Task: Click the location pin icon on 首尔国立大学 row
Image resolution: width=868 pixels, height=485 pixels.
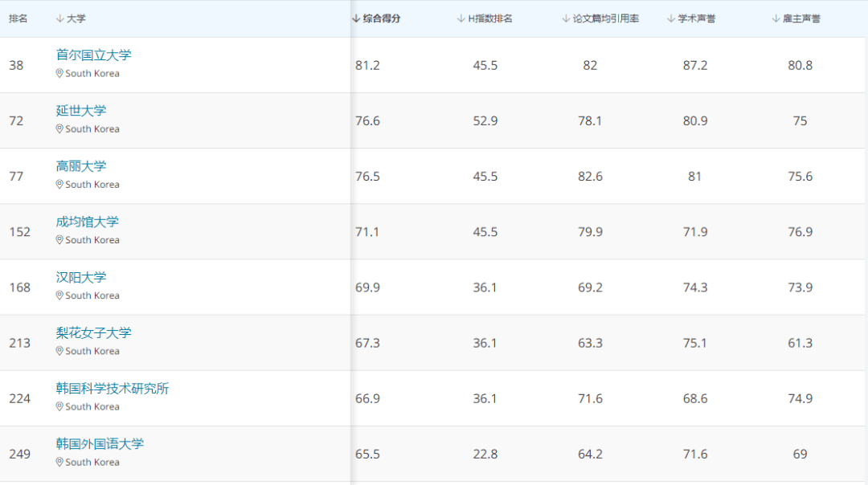Action: (x=59, y=73)
